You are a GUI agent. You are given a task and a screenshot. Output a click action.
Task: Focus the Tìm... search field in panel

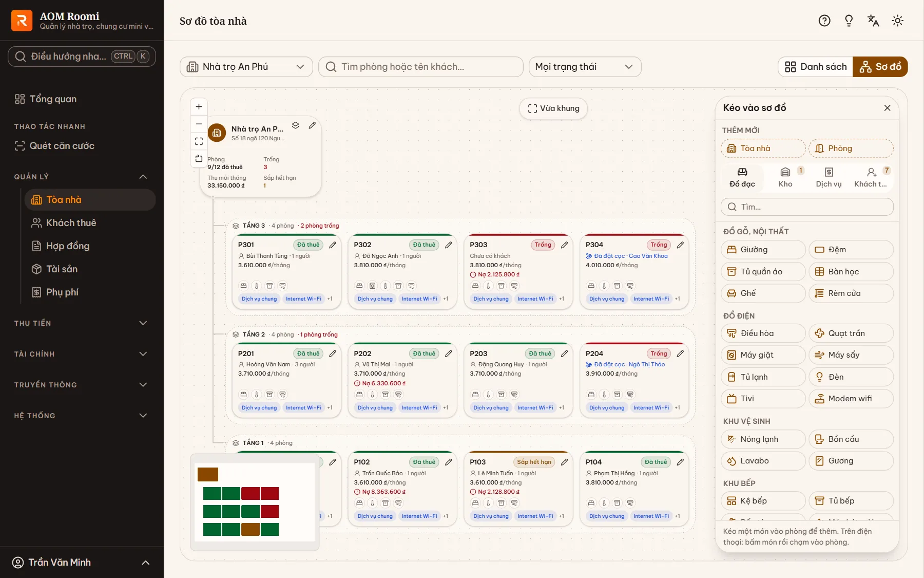pyautogui.click(x=807, y=207)
